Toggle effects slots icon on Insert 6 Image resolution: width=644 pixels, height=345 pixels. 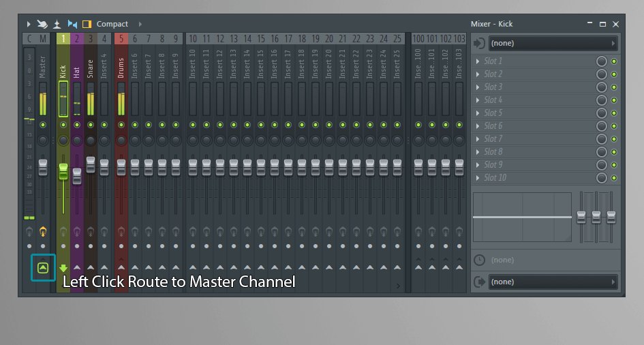[x=135, y=232]
